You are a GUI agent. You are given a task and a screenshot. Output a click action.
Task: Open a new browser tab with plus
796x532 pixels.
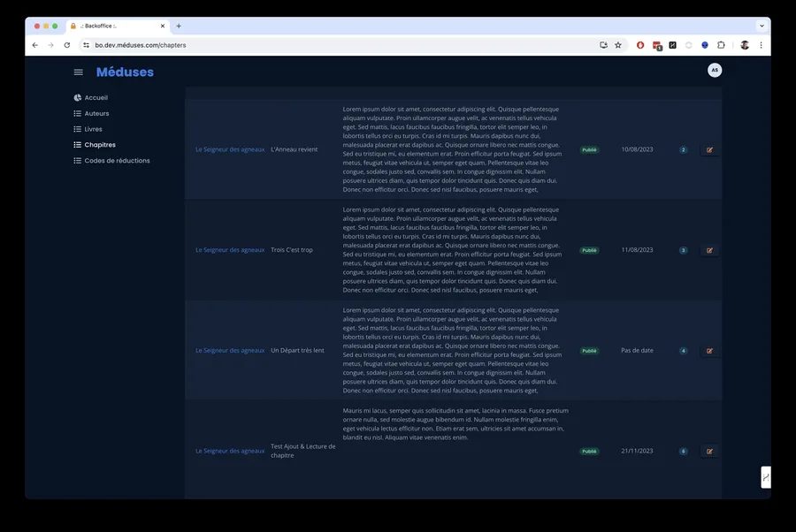(179, 26)
